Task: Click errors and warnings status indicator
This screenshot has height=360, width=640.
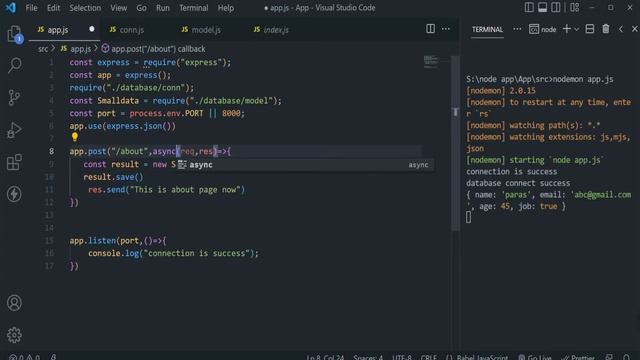Action: pos(24,357)
